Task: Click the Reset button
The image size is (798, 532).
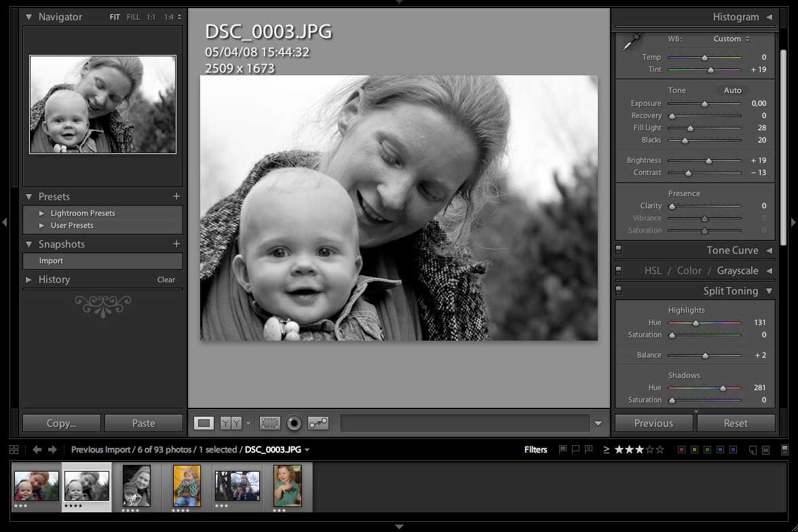Action: 736,423
